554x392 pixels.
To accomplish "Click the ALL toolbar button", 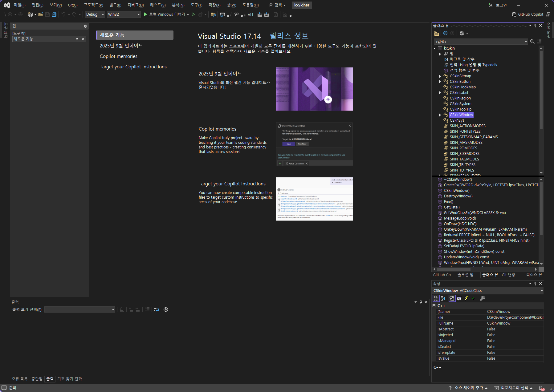I will click(x=251, y=14).
